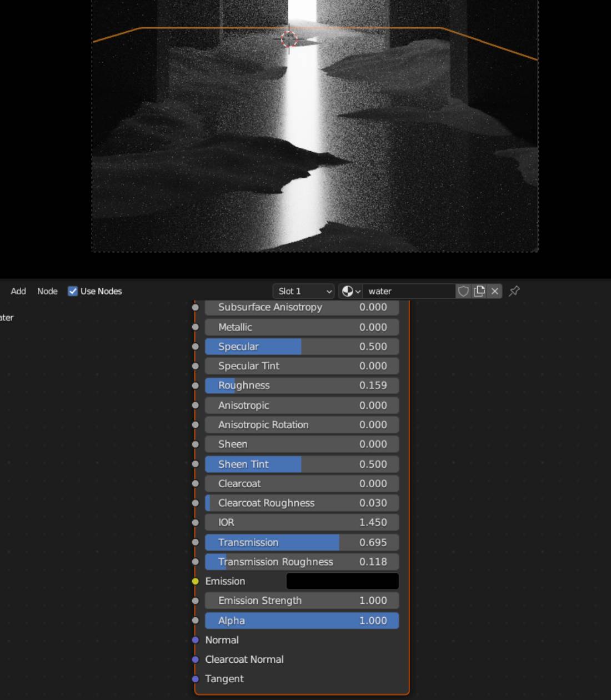Viewport: 611px width, 700px height.
Task: Toggle fake user shield icon for water
Action: (x=463, y=291)
